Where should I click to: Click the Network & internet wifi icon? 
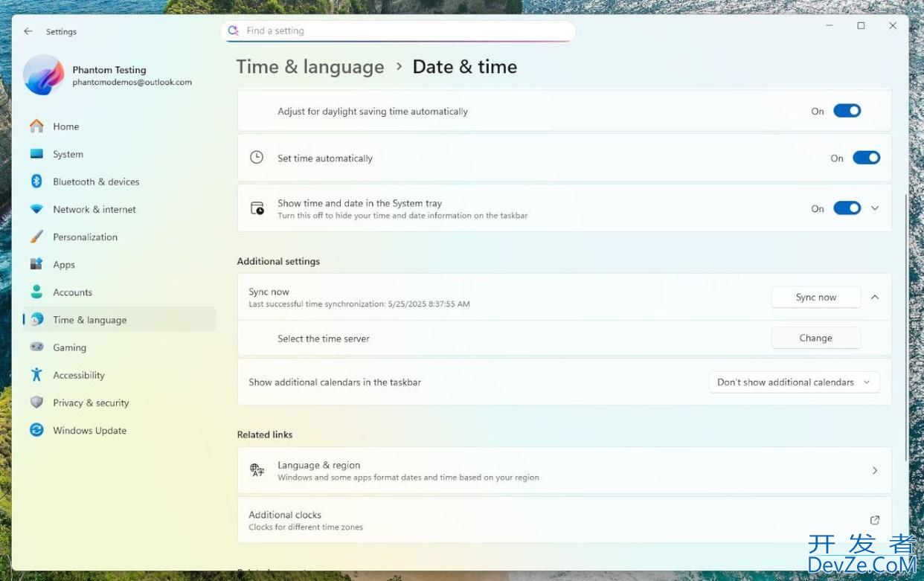tap(36, 209)
